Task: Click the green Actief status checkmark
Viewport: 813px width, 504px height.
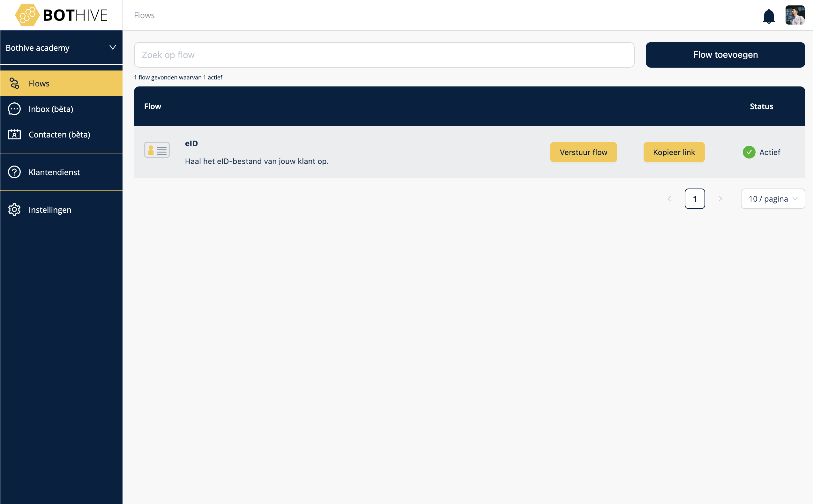Action: tap(749, 152)
